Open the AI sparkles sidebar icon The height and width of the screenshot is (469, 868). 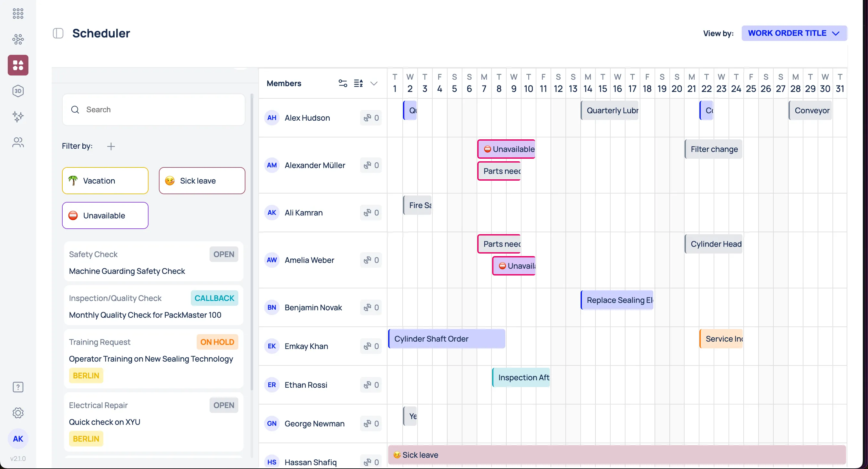pos(18,117)
